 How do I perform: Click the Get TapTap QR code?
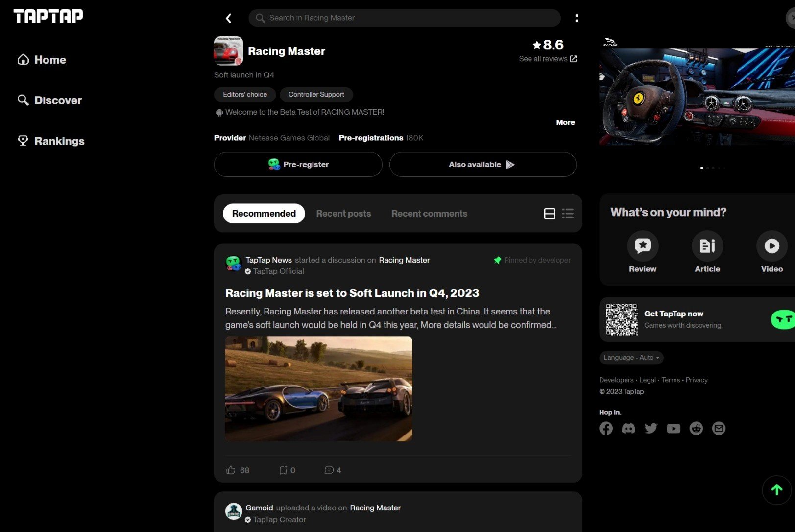pos(622,319)
